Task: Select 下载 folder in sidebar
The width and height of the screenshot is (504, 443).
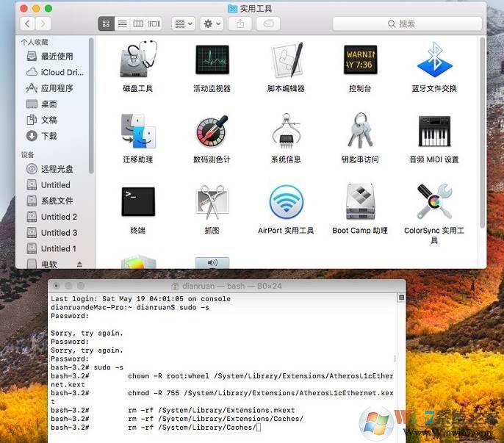Action: 48,136
